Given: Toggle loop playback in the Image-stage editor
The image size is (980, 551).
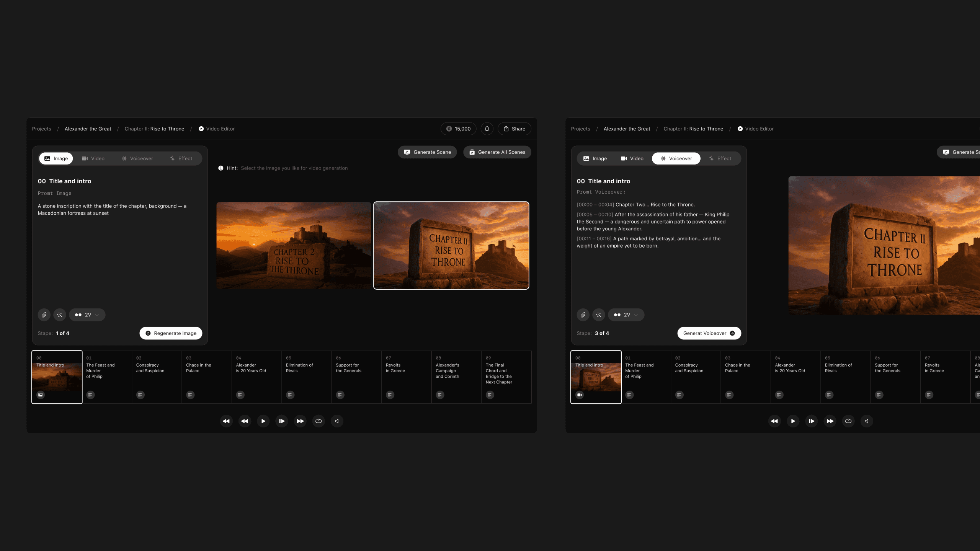Looking at the screenshot, I should [x=318, y=421].
